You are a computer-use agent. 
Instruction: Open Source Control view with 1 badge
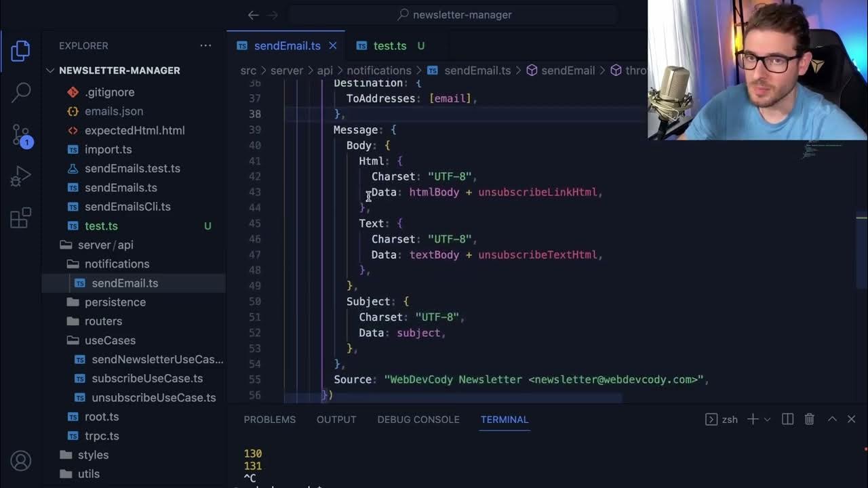pyautogui.click(x=21, y=135)
